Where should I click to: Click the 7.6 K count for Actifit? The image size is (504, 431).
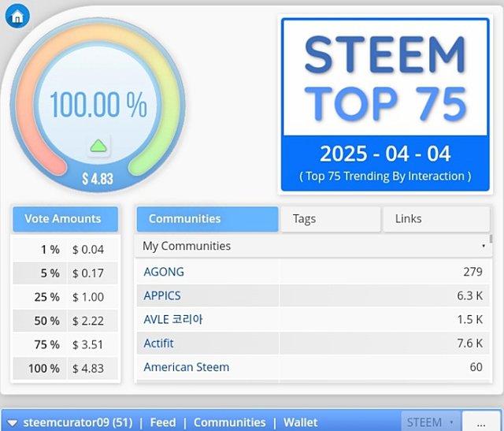[469, 344]
